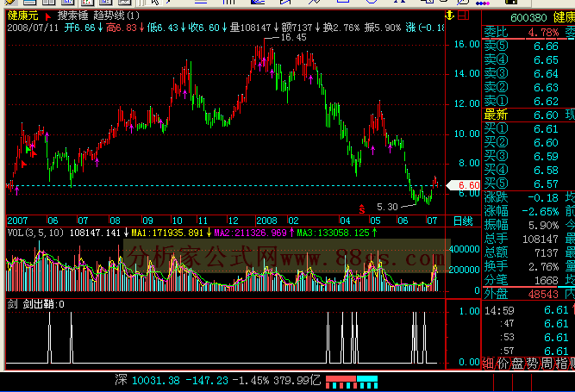
Task: Select the 细 tab in quote panel
Action: pyautogui.click(x=488, y=363)
